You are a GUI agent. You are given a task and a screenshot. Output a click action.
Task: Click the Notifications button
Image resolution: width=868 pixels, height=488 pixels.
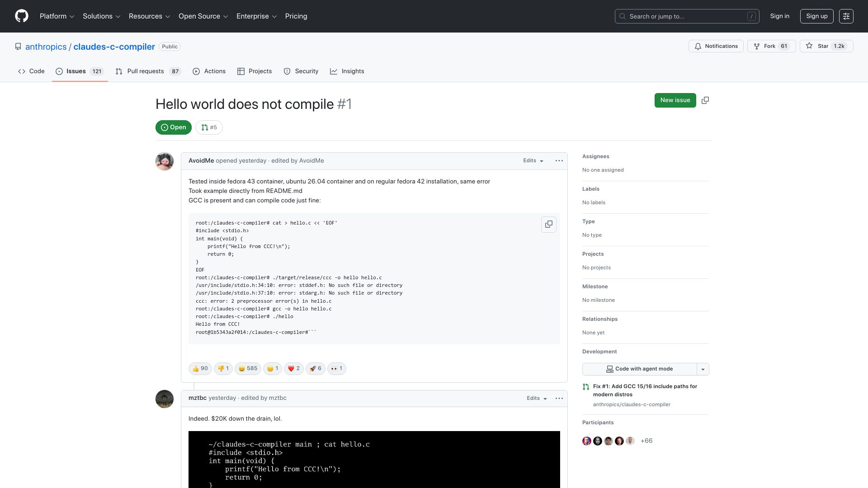[x=716, y=47]
